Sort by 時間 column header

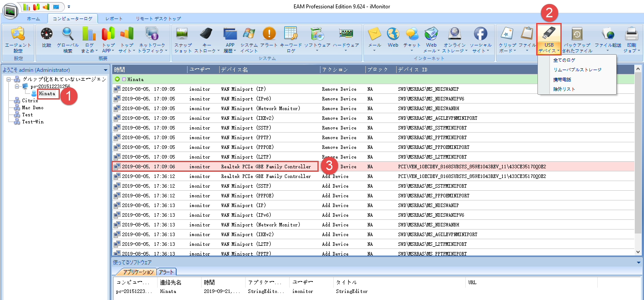(150, 70)
